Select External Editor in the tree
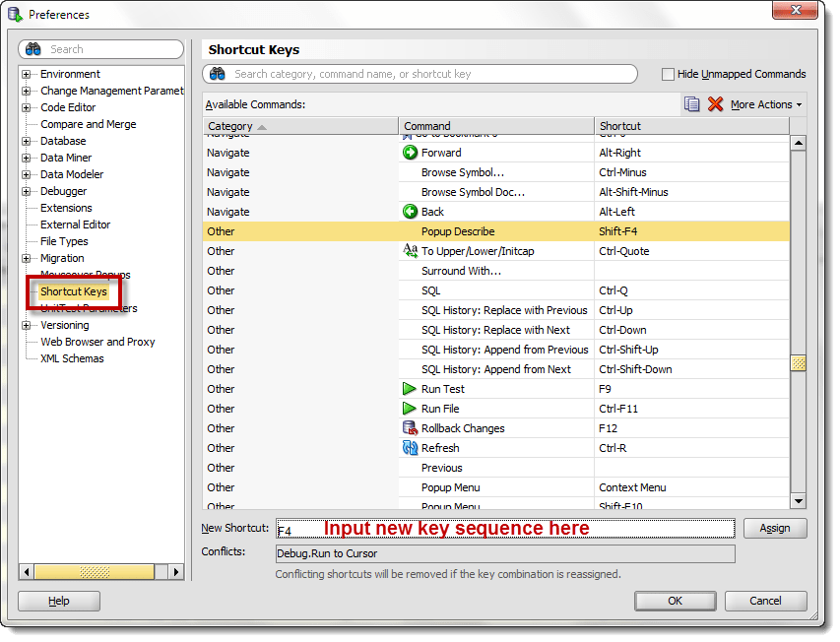 tap(75, 225)
